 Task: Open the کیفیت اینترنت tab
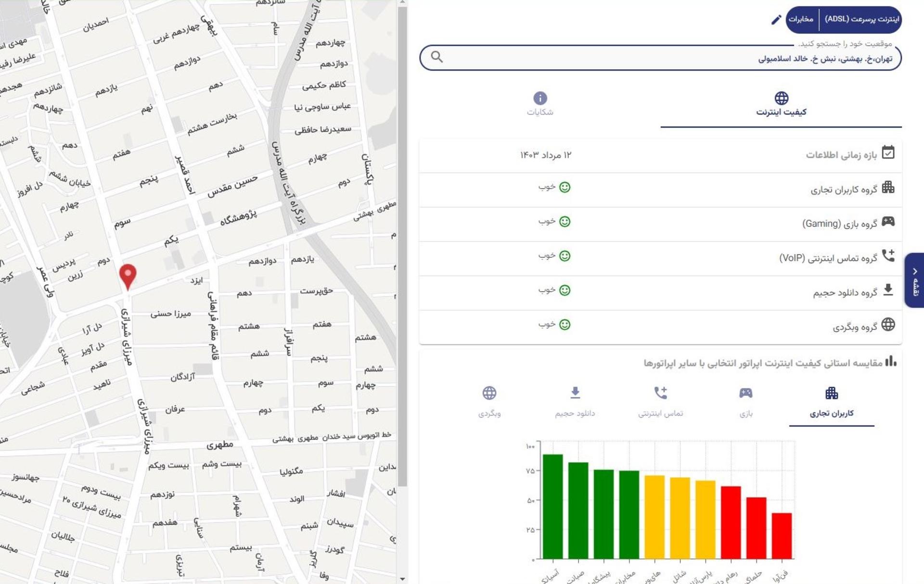coord(781,104)
